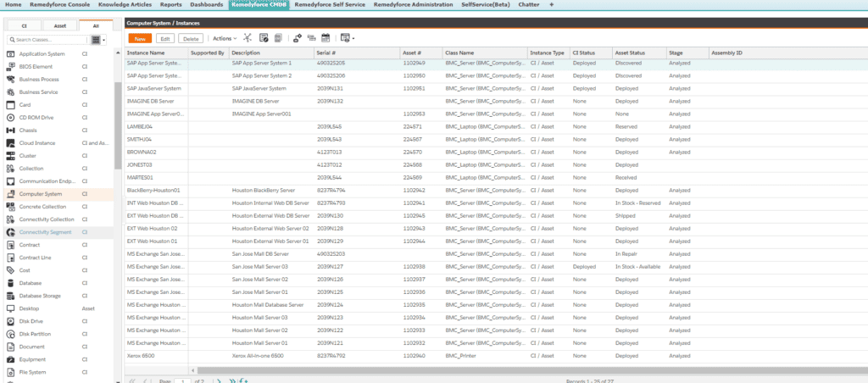Click the IMAGINE DB Server instance name

point(151,102)
